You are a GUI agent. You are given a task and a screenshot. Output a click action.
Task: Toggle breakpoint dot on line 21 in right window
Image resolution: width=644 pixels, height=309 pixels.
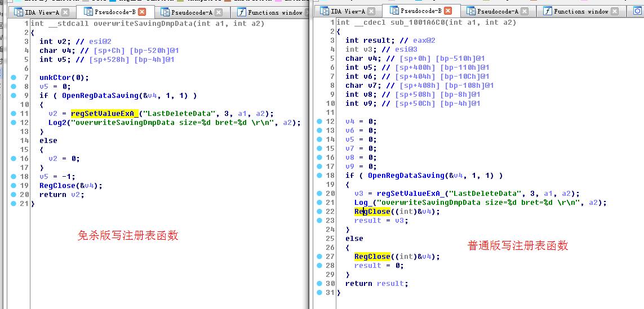319,203
